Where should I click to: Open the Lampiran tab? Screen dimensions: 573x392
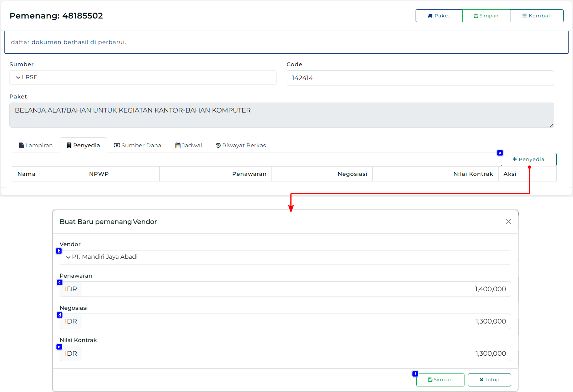[36, 145]
